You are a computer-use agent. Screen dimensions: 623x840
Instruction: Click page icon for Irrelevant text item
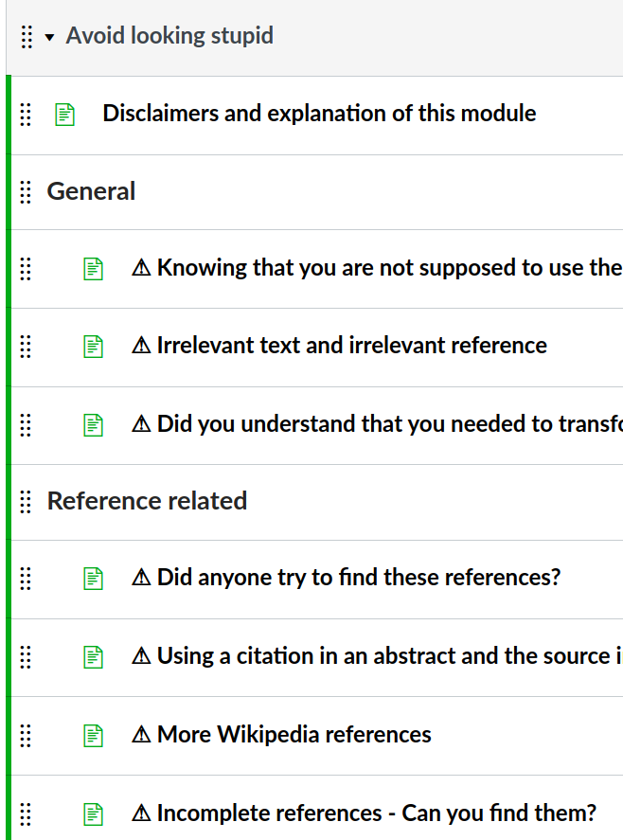[x=93, y=347]
